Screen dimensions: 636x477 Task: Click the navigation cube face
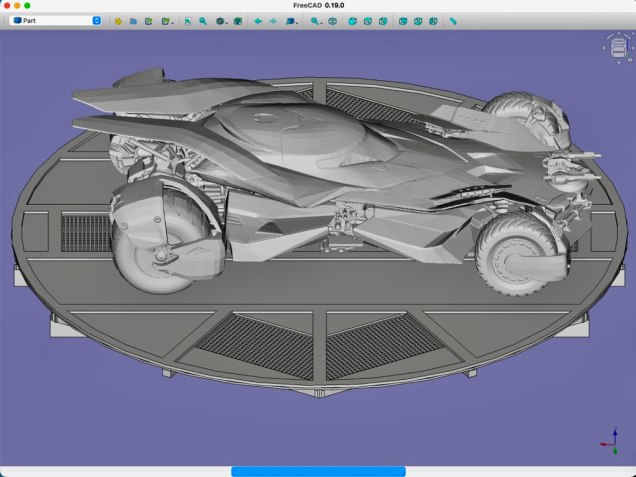point(616,48)
